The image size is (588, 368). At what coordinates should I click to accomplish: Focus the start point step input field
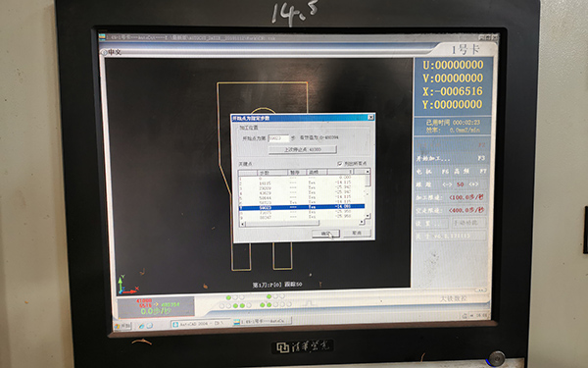coord(278,138)
